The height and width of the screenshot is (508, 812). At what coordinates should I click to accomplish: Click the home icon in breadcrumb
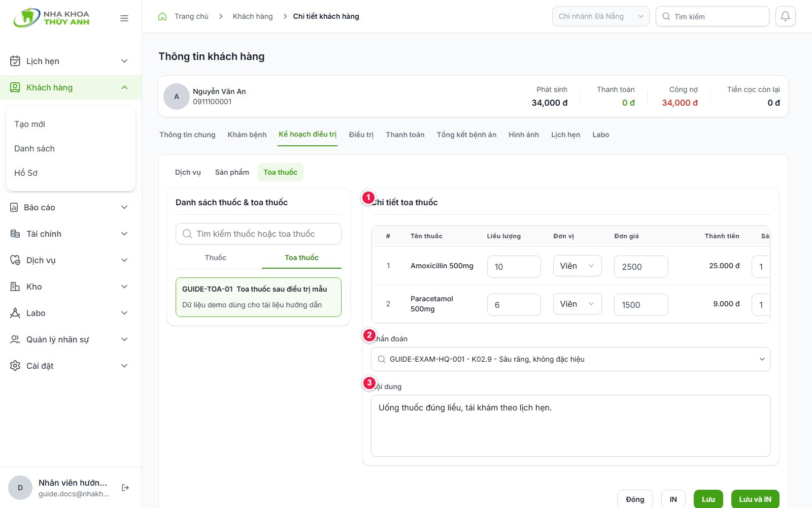pyautogui.click(x=162, y=16)
